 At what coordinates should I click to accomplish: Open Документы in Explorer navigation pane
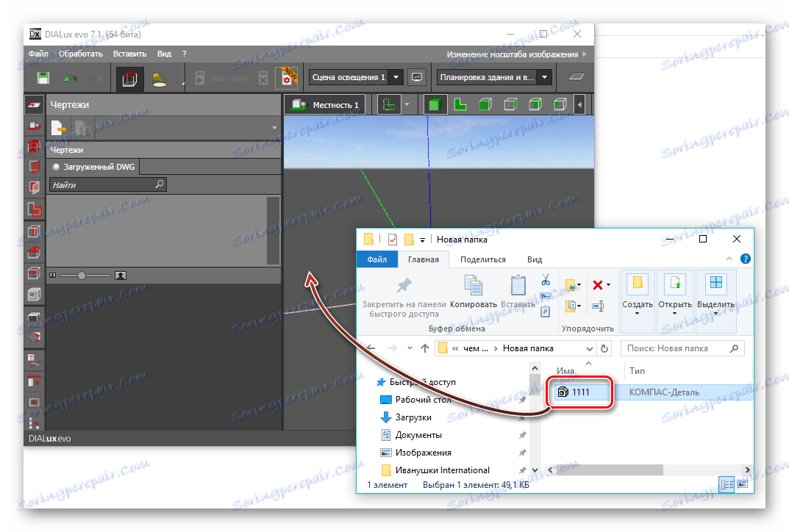pyautogui.click(x=418, y=435)
